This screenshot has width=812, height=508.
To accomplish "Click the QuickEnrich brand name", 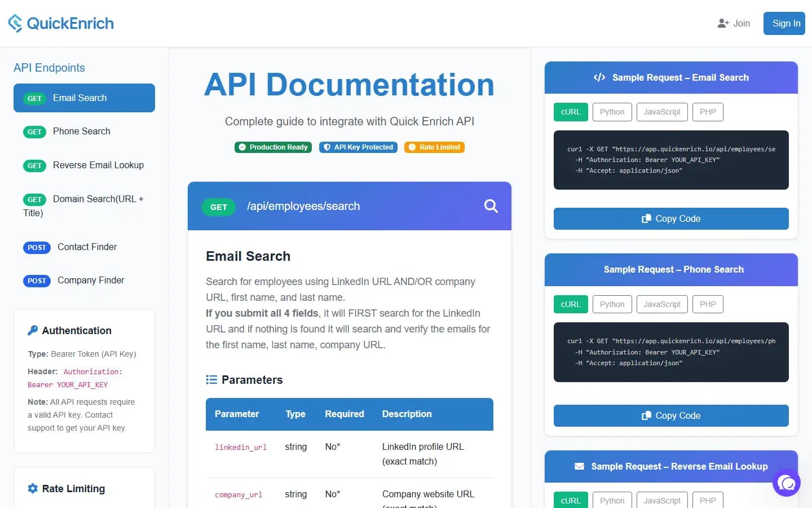I will [70, 23].
